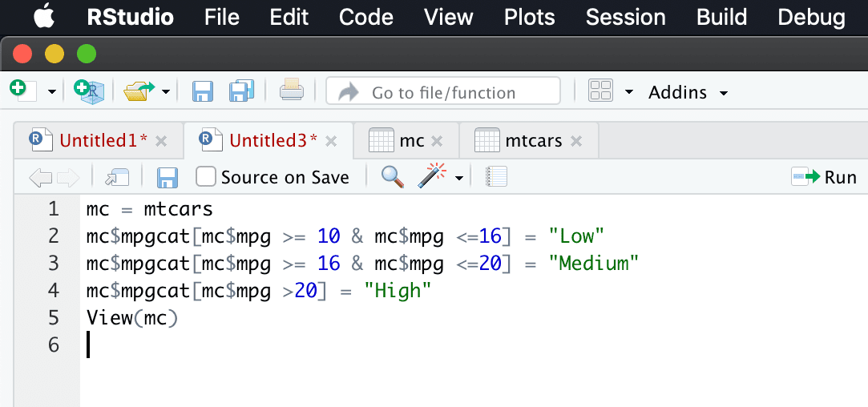Click the "High" string in line 4

click(398, 290)
